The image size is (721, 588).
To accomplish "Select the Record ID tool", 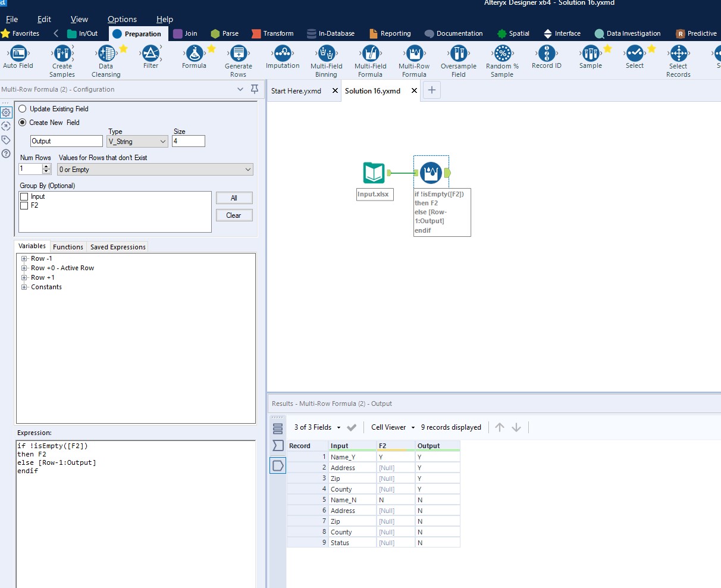I will [547, 54].
